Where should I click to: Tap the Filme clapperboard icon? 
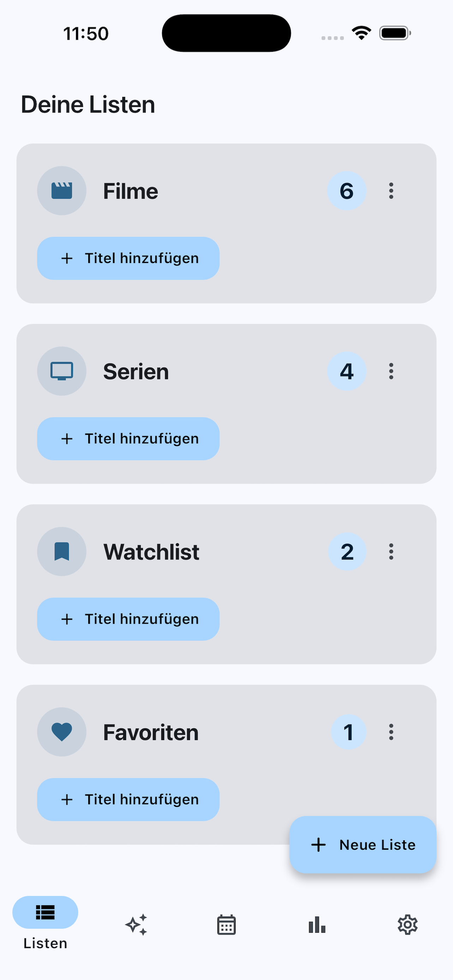62,190
